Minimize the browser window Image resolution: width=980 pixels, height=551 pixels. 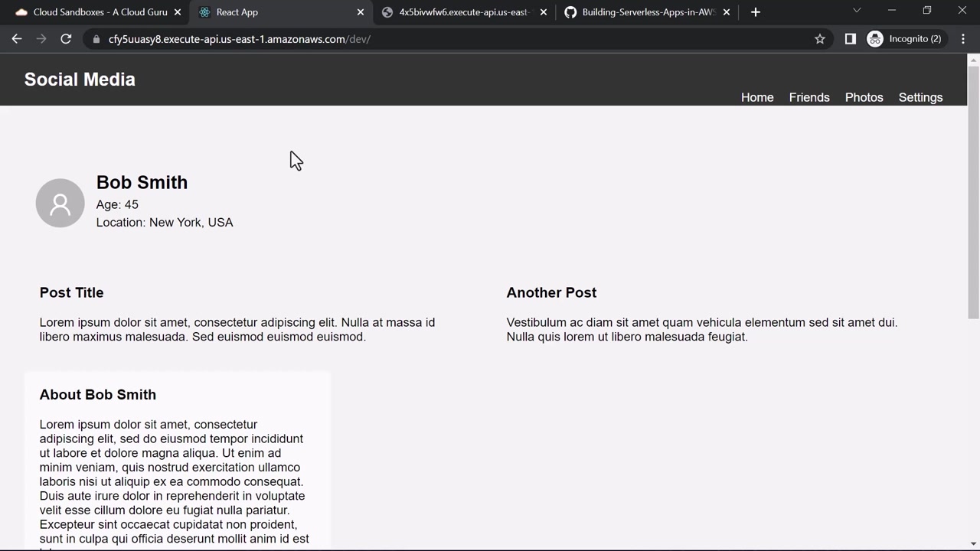point(892,11)
